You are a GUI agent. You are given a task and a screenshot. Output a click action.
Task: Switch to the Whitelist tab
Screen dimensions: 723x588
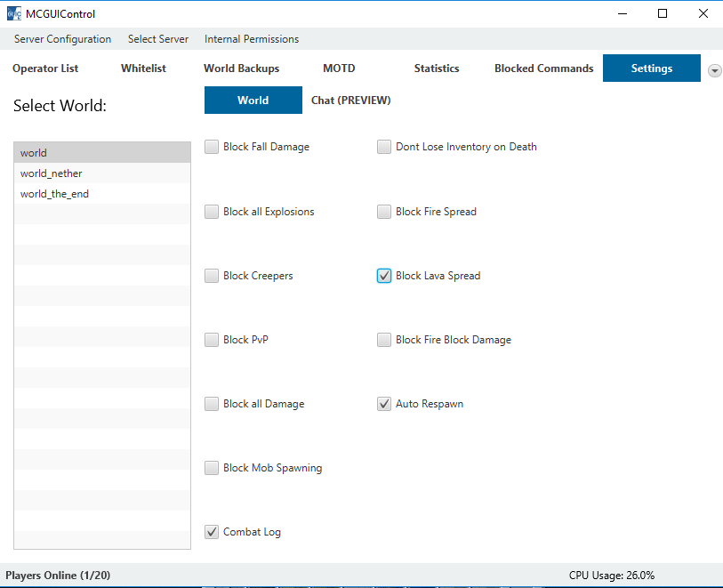click(x=143, y=68)
